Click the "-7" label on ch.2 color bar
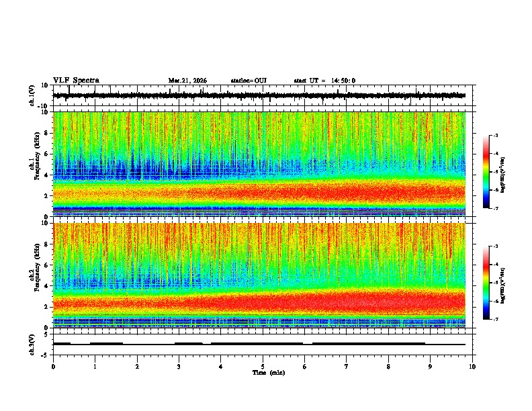The image size is (532, 411). coord(495,319)
